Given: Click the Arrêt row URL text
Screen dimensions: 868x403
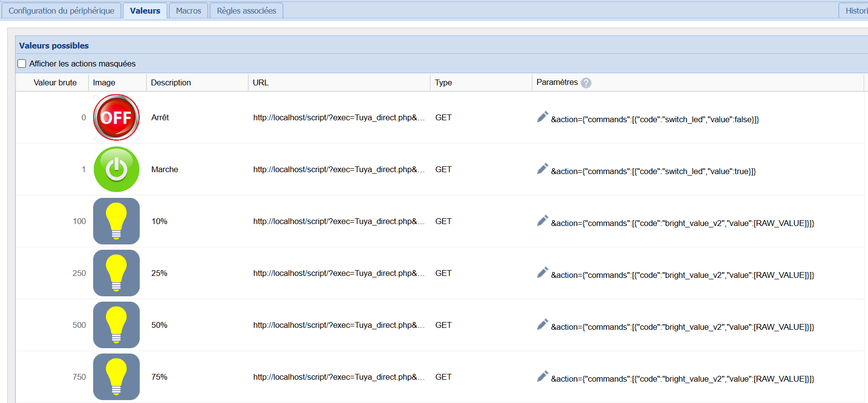Looking at the screenshot, I should pyautogui.click(x=339, y=117).
